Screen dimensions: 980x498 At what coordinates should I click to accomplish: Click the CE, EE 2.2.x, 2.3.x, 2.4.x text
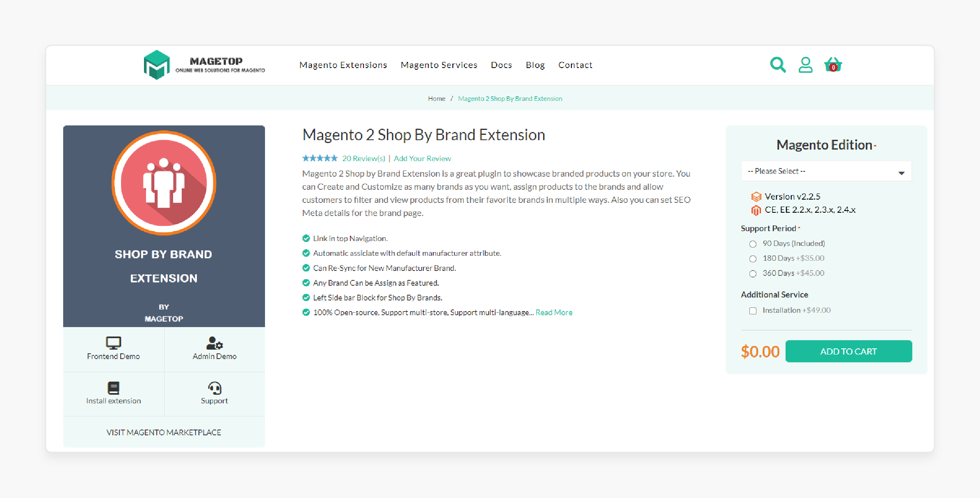810,210
